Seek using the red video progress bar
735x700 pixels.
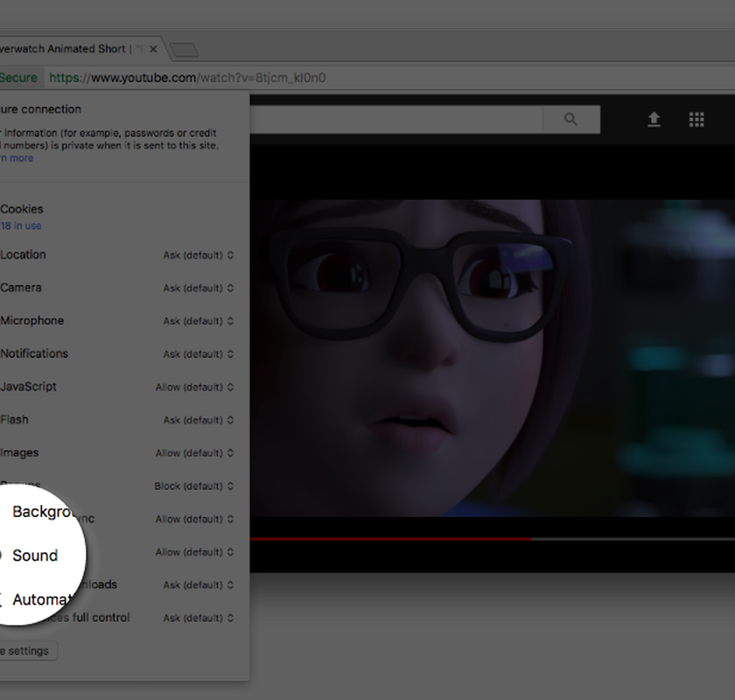point(394,539)
